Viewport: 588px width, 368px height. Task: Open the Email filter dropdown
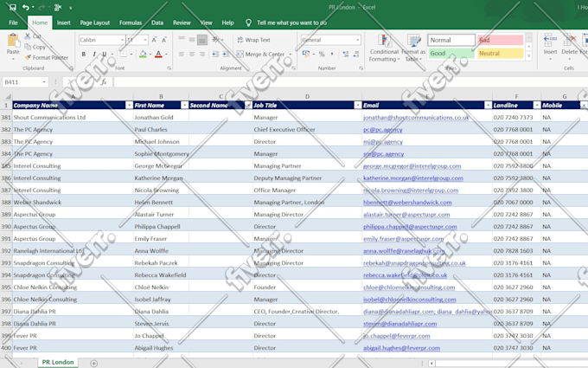pos(488,105)
